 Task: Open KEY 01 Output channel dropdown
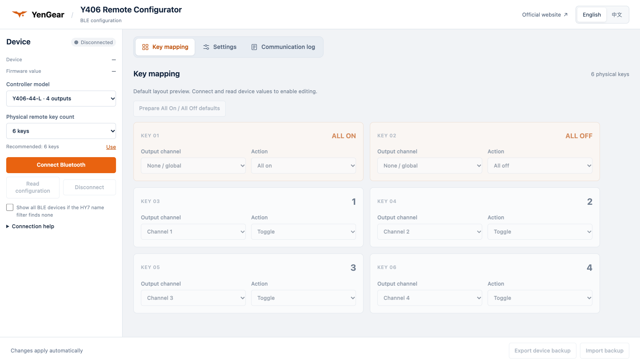pos(193,166)
